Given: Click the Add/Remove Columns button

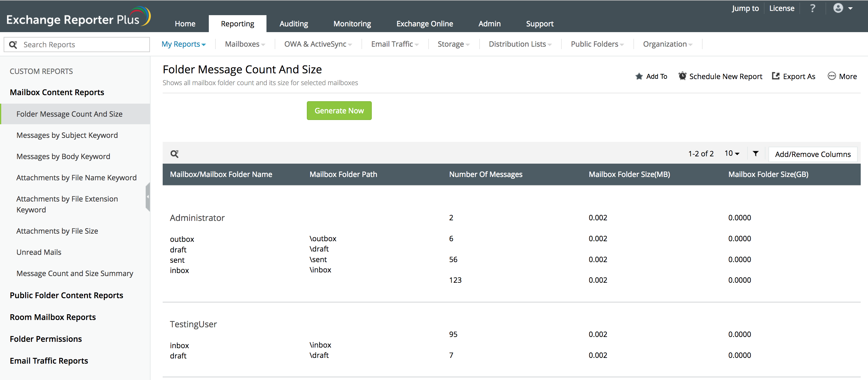Looking at the screenshot, I should pyautogui.click(x=812, y=154).
